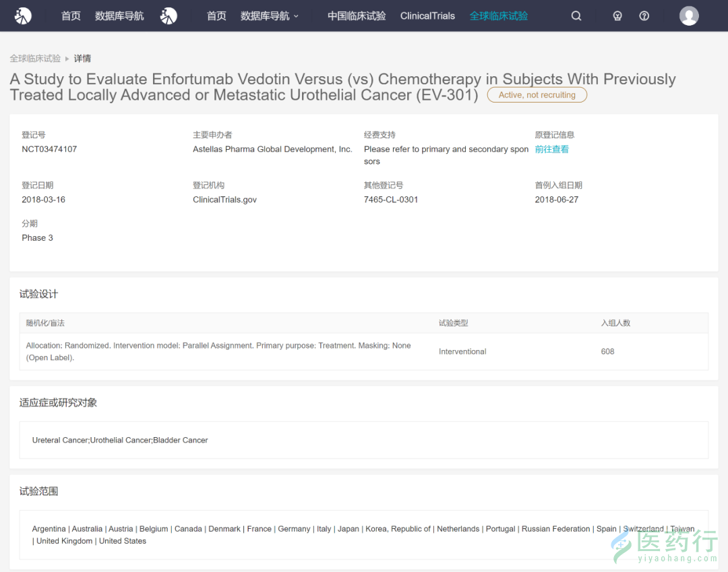The image size is (728, 572).
Task: Click the 适应症或研究对象 section heading
Action: click(x=58, y=403)
